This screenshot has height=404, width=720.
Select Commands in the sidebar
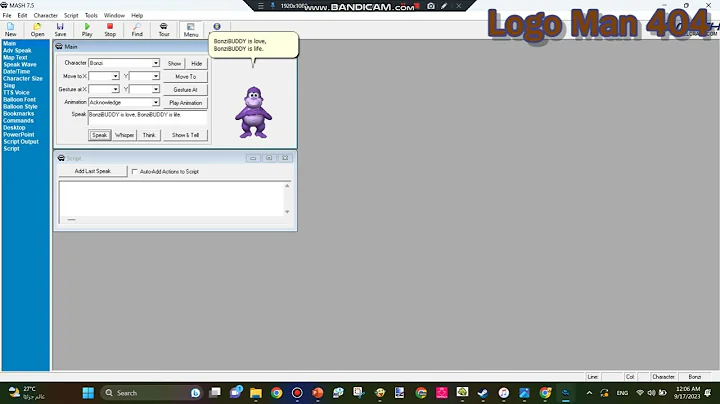[18, 120]
